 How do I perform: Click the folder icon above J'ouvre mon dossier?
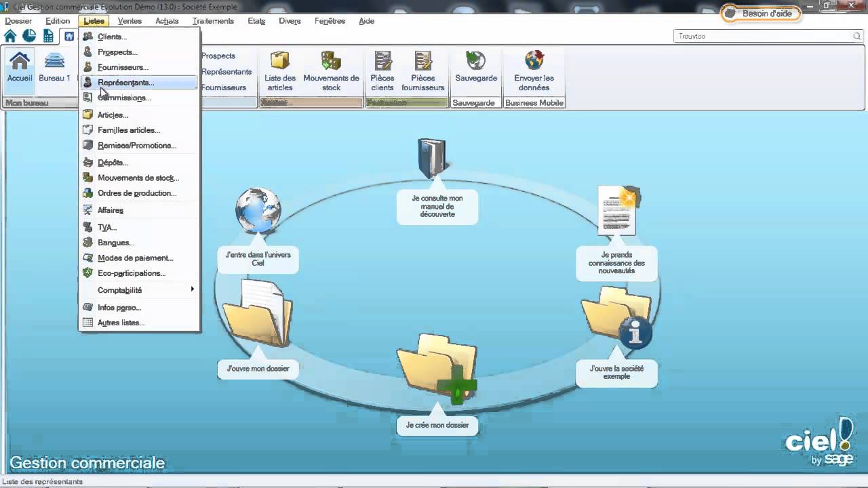258,312
